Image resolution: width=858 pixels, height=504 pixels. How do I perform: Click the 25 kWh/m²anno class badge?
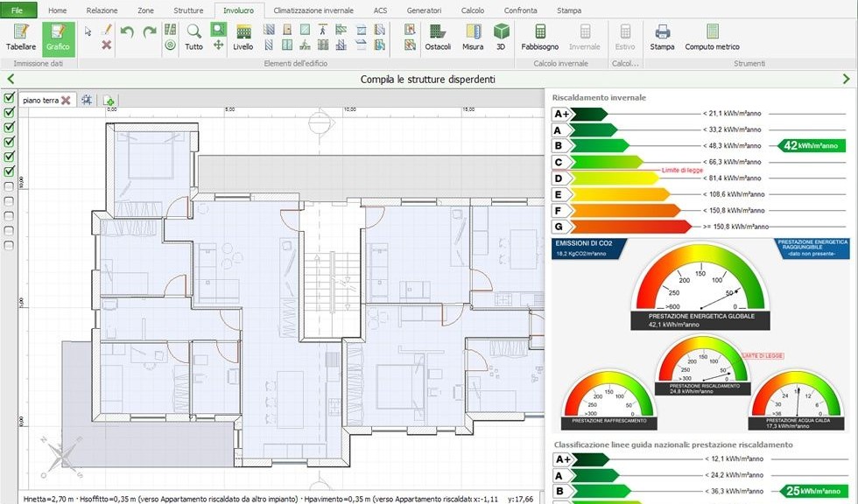(813, 491)
